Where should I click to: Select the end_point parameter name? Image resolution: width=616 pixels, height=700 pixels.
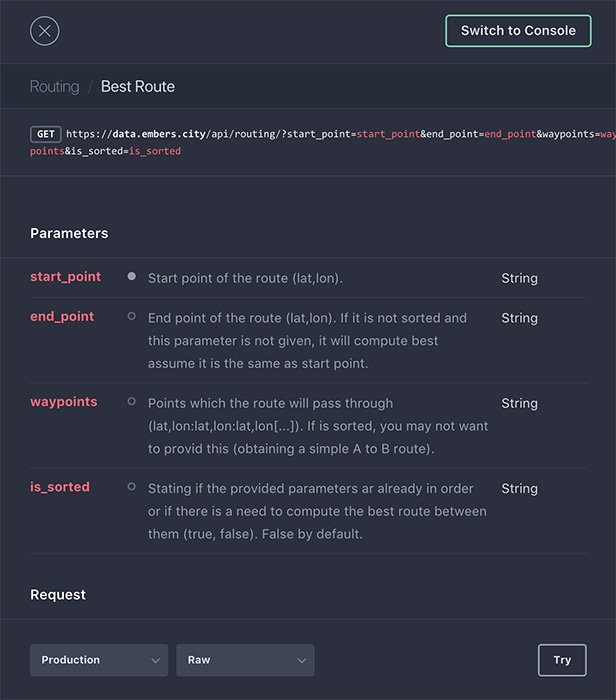pos(62,317)
